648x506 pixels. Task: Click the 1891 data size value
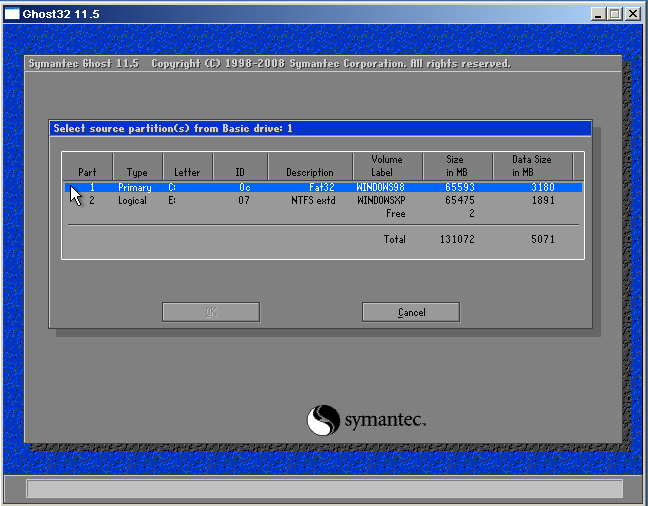pyautogui.click(x=543, y=200)
